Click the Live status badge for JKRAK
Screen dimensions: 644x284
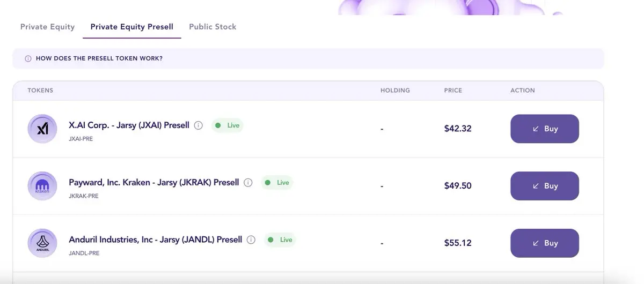pyautogui.click(x=277, y=183)
